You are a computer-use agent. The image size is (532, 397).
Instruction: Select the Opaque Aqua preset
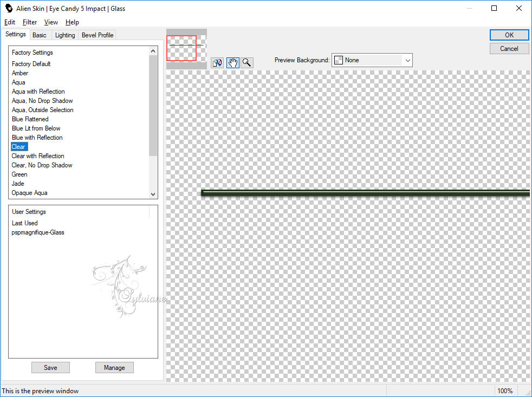coord(29,192)
